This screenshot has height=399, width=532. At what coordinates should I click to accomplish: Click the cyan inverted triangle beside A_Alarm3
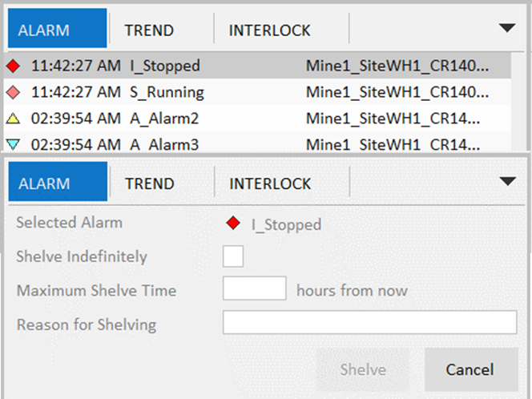click(12, 145)
